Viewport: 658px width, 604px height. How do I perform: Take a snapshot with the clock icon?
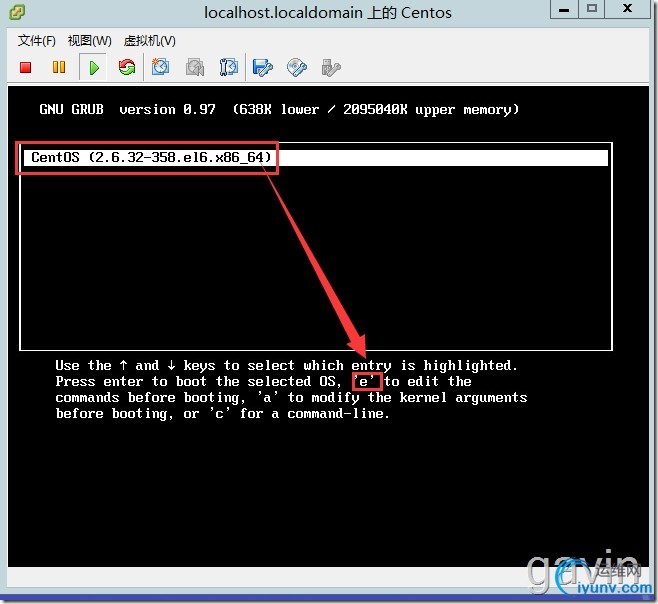(160, 67)
